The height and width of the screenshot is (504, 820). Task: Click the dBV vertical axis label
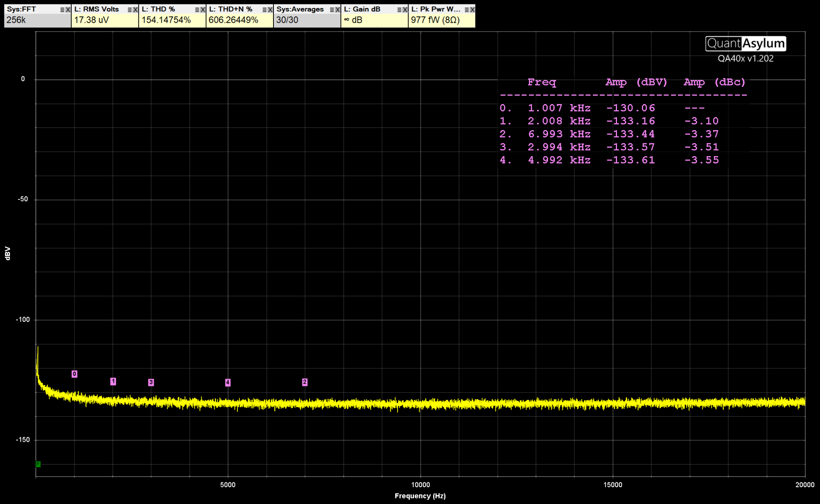tap(8, 253)
